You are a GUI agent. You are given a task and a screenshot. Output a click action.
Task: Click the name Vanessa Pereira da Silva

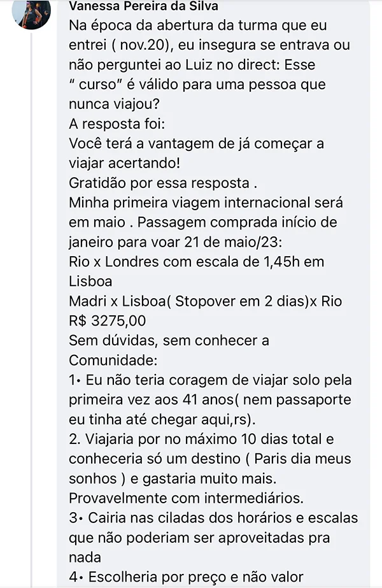tap(144, 6)
